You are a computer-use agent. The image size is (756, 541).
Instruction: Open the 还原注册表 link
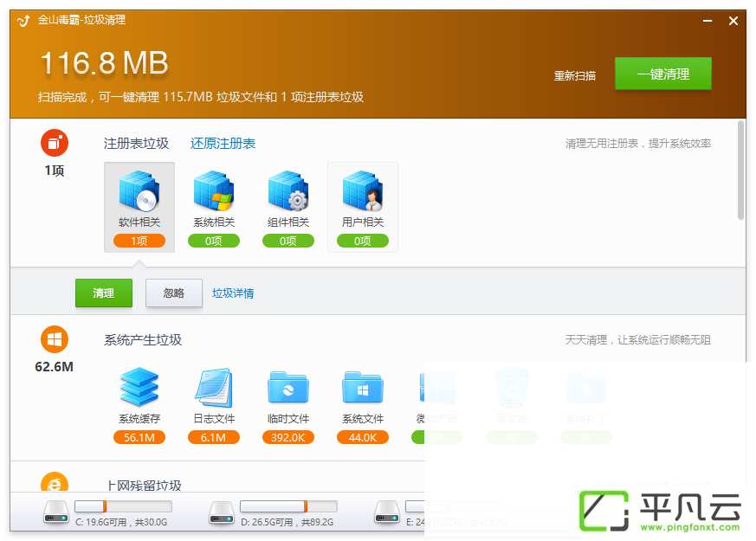[x=223, y=143]
